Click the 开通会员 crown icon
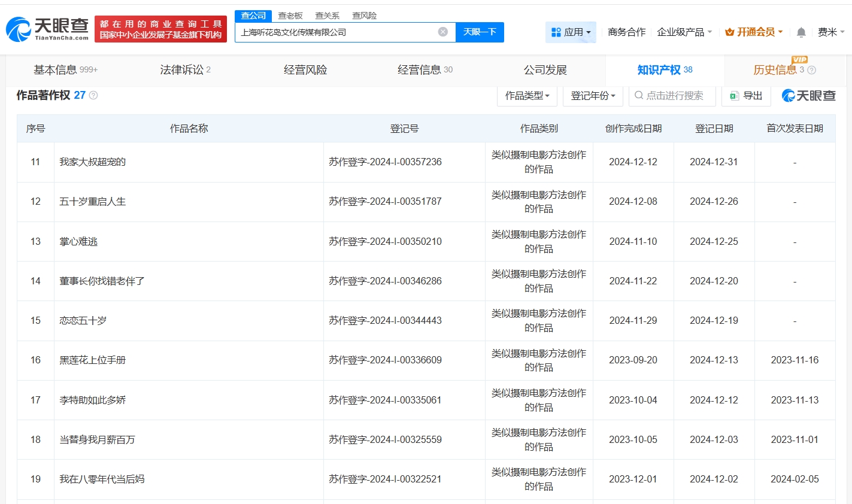Screen dimensions: 852x504 pyautogui.click(x=729, y=32)
